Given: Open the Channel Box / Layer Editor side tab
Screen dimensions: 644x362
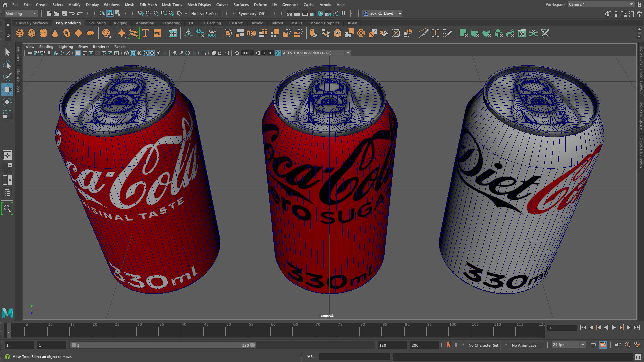Looking at the screenshot, I should tap(641, 70).
